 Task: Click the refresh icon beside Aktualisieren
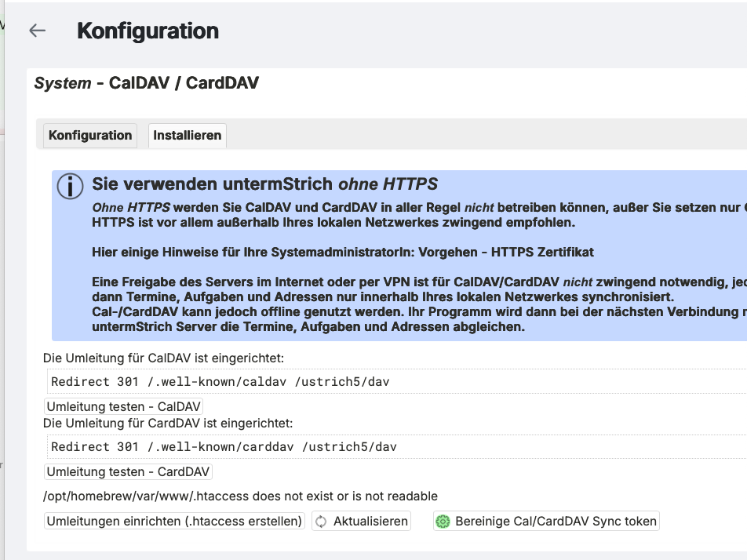pos(322,521)
